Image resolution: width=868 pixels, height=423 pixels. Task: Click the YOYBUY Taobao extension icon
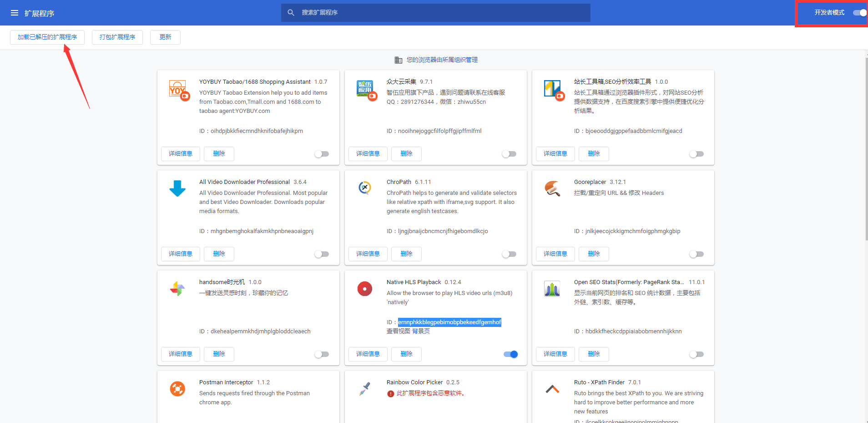tap(179, 90)
